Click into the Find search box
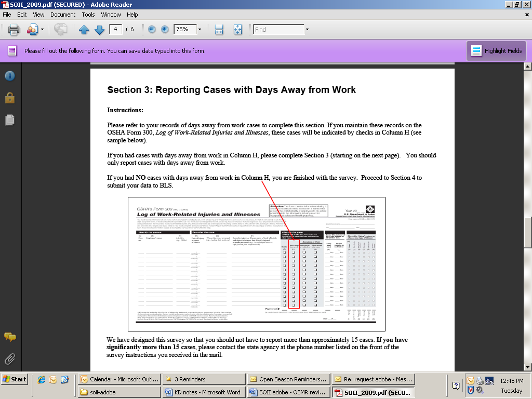 click(279, 30)
